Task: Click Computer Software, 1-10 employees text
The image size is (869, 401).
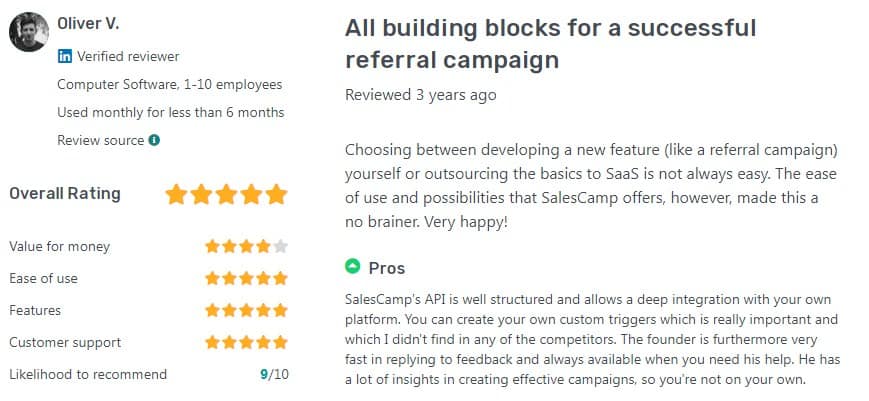Action: pos(169,84)
